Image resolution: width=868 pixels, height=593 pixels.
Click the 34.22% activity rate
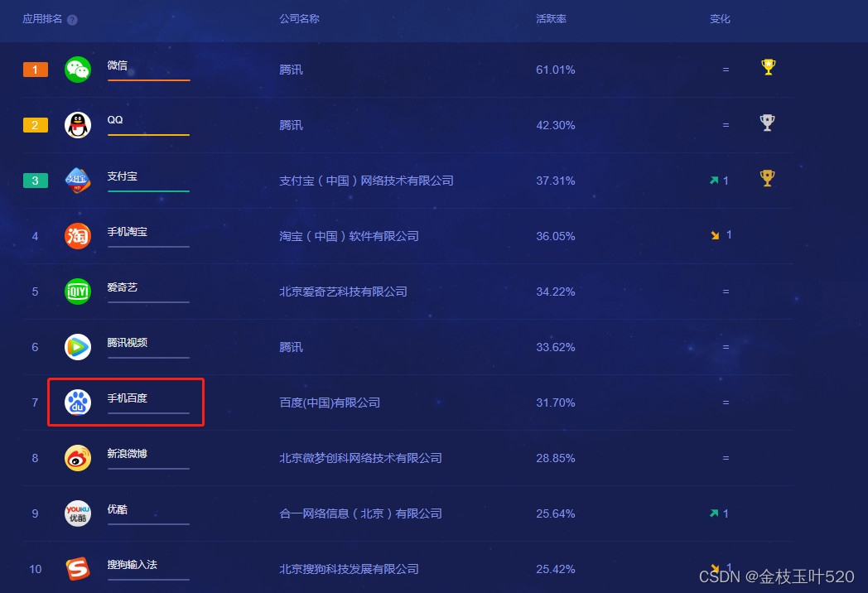click(555, 292)
